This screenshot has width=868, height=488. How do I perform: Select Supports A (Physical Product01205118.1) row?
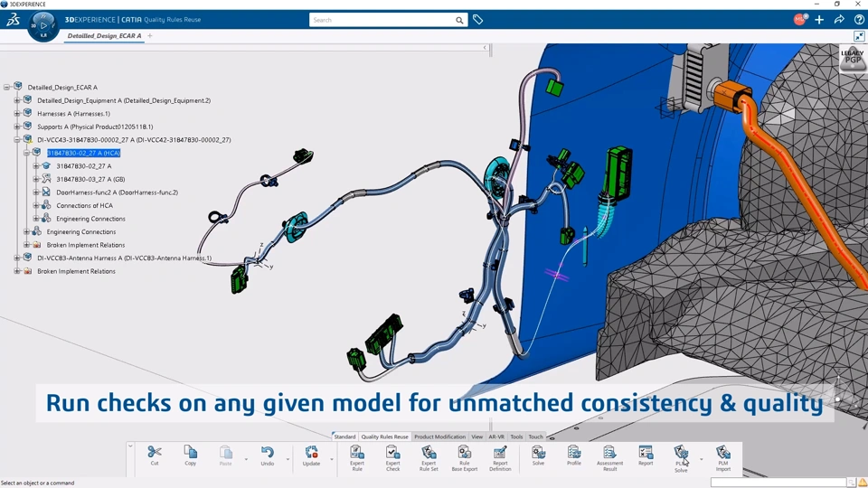[95, 127]
